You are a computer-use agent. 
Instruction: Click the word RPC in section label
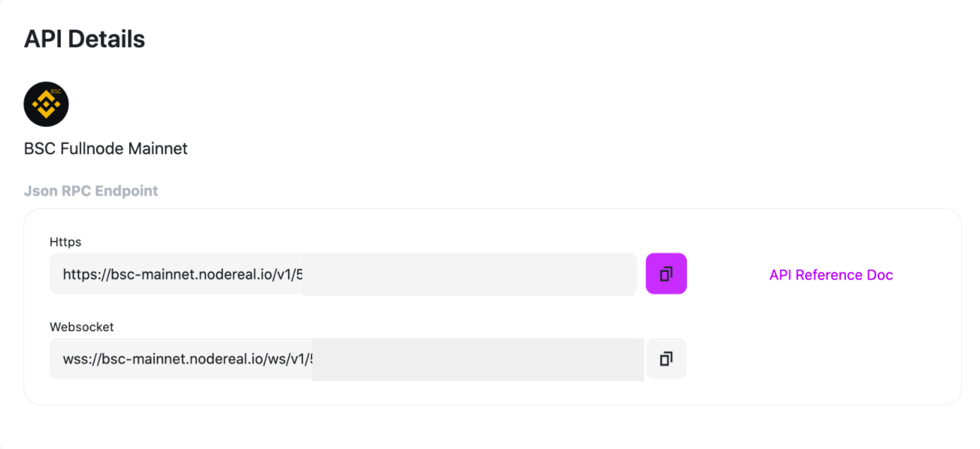pyautogui.click(x=77, y=191)
